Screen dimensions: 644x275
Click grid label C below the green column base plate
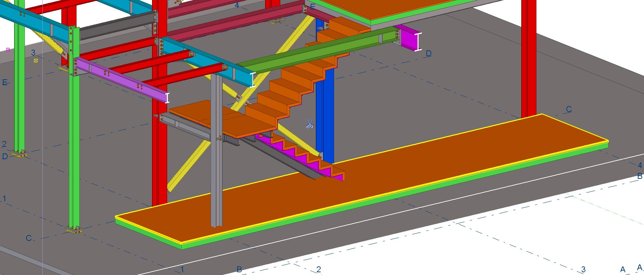[x=29, y=238]
